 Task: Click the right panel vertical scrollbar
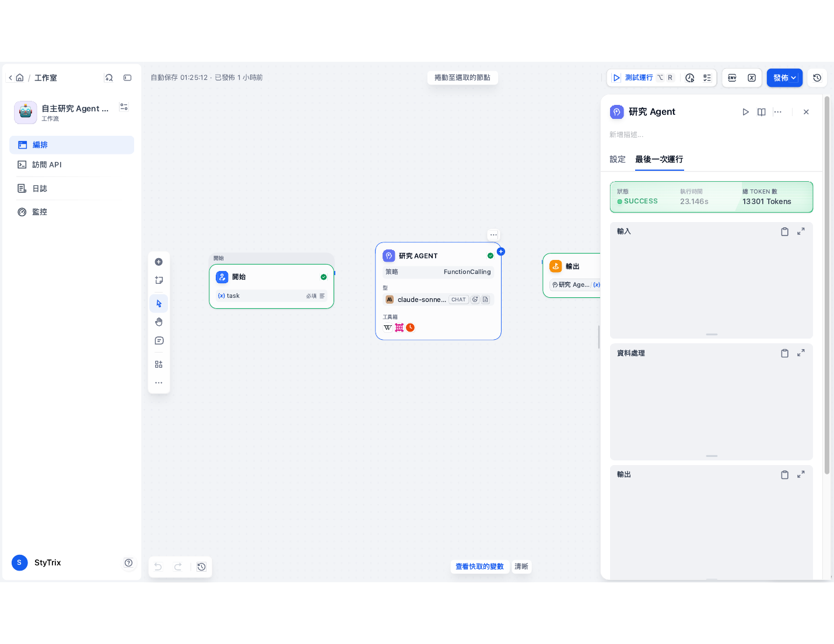pos(827,286)
